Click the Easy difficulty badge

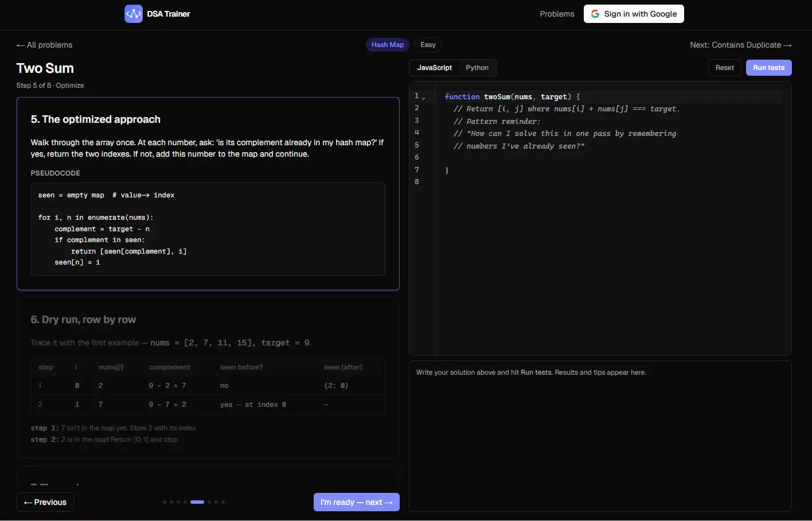(x=428, y=45)
